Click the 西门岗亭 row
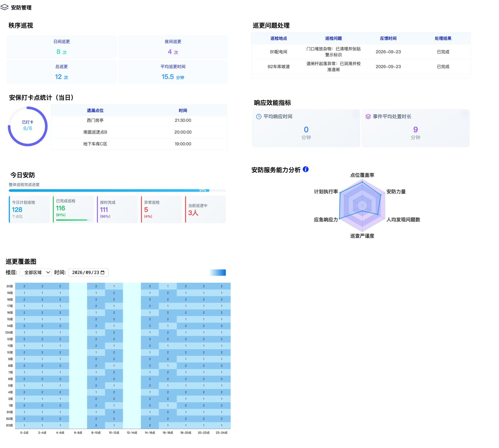499x448 pixels. [x=139, y=120]
